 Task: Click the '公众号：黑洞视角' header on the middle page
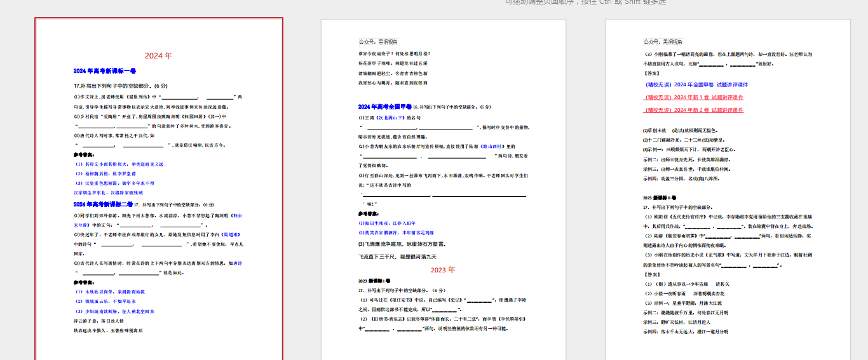[x=378, y=42]
